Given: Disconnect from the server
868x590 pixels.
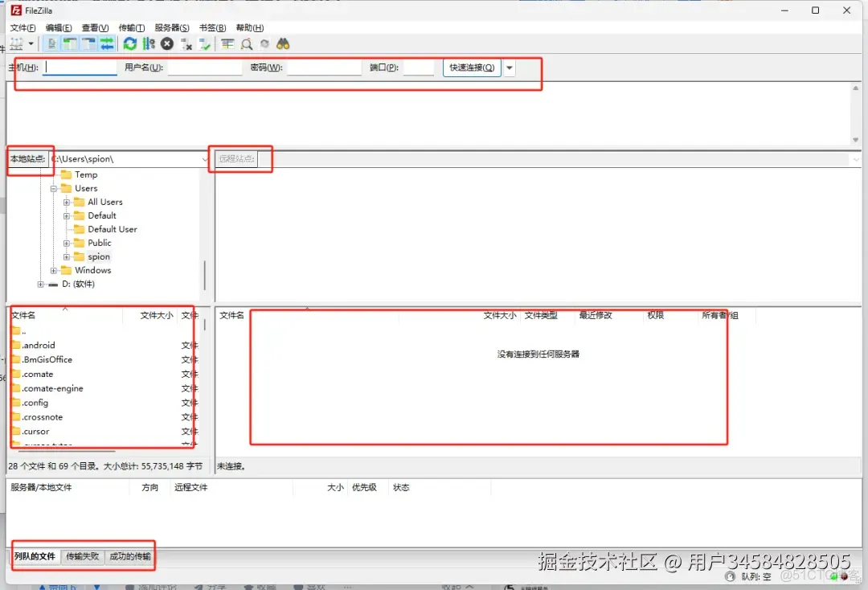Looking at the screenshot, I should pos(187,44).
